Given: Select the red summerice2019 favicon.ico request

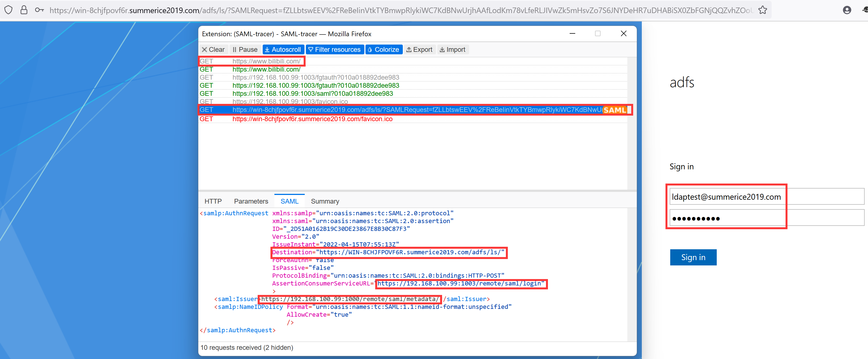Looking at the screenshot, I should [413, 119].
